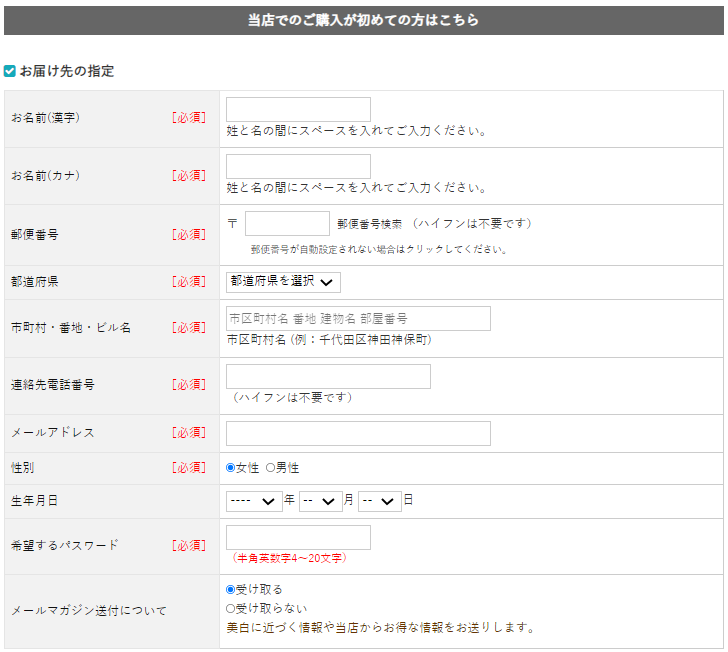The width and height of the screenshot is (728, 652).
Task: Click the 連絡先電話番号 input field
Action: (x=328, y=377)
